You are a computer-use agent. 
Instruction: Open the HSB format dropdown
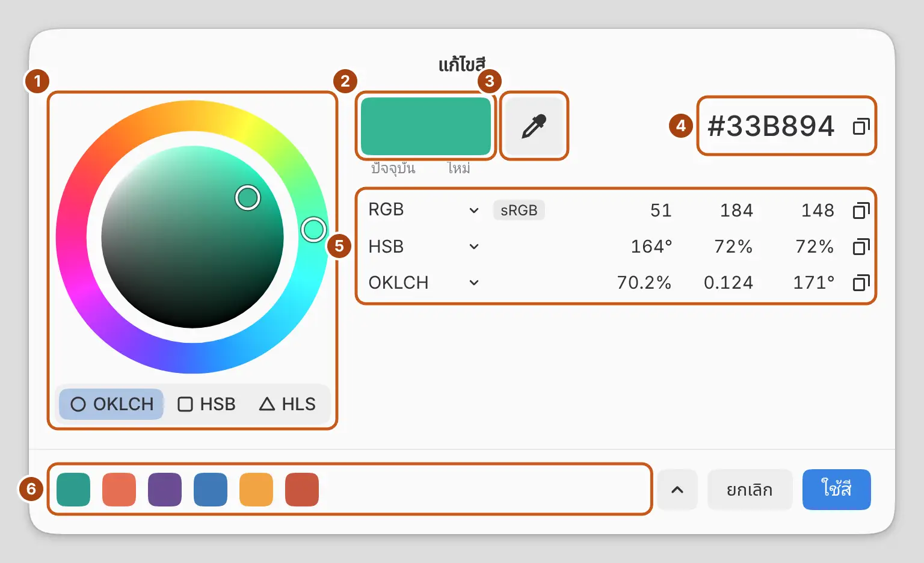tap(474, 247)
